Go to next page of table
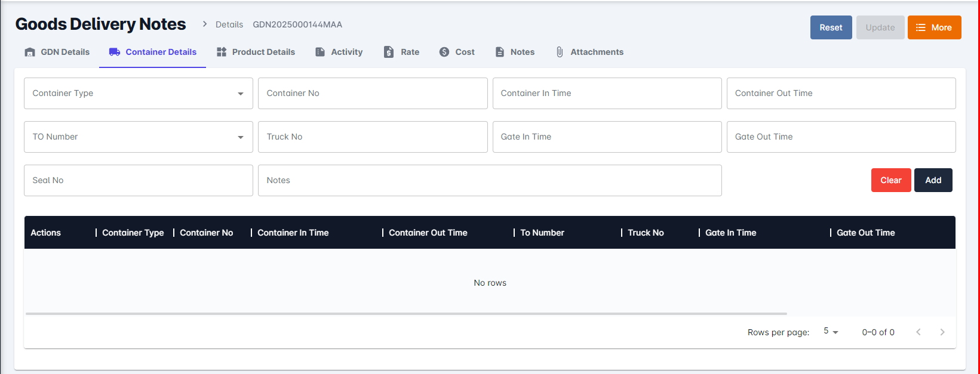980x374 pixels. 942,332
